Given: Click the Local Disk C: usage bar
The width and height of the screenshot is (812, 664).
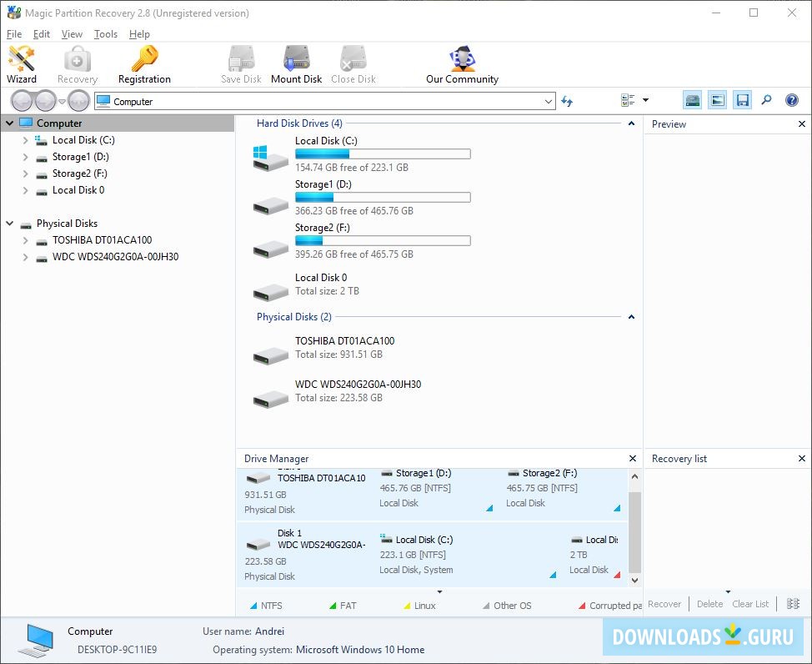Looking at the screenshot, I should click(x=383, y=153).
